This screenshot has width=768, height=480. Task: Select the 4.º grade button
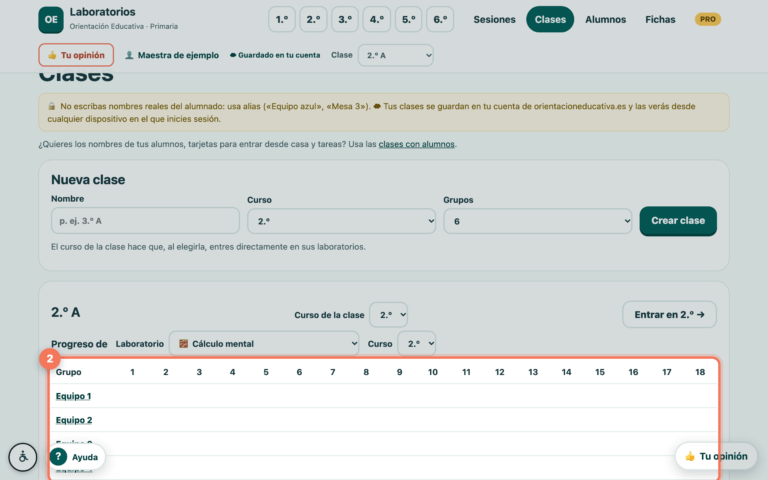[377, 20]
